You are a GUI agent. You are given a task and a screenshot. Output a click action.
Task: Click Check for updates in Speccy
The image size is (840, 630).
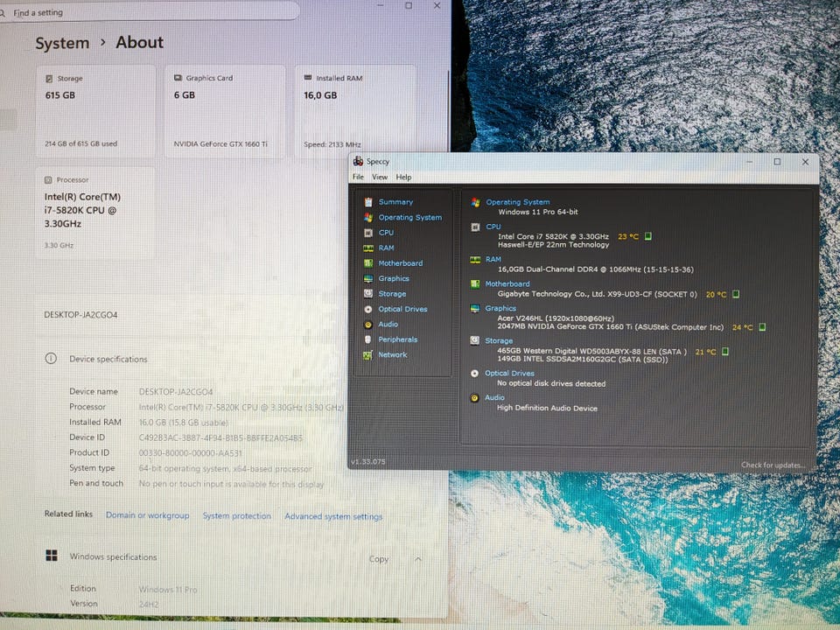pyautogui.click(x=773, y=465)
